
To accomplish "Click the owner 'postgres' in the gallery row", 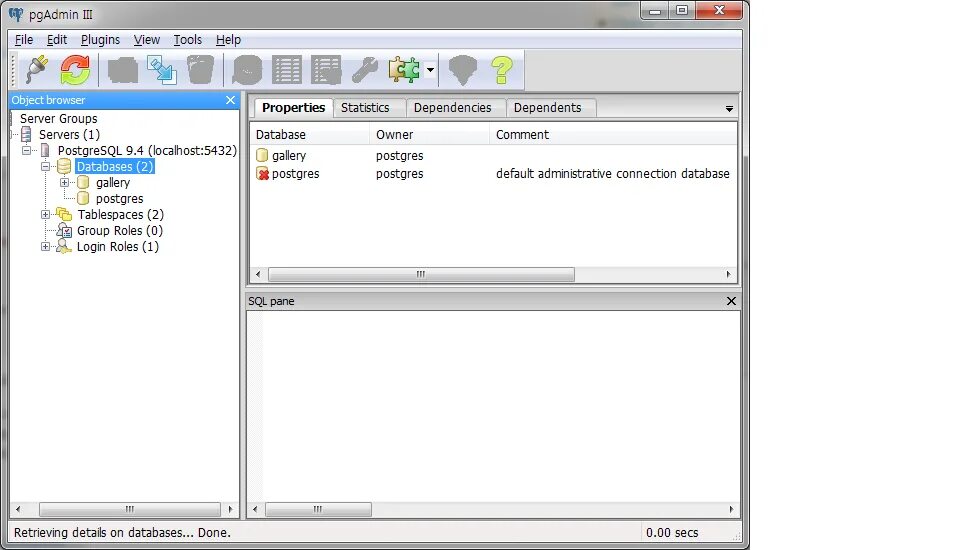I will point(399,156).
